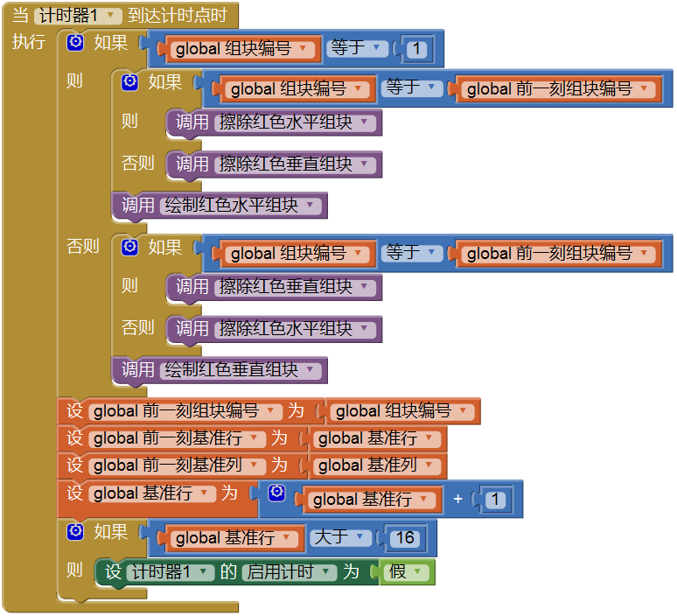Open the 启用计时 property dropdown

pos(289,572)
